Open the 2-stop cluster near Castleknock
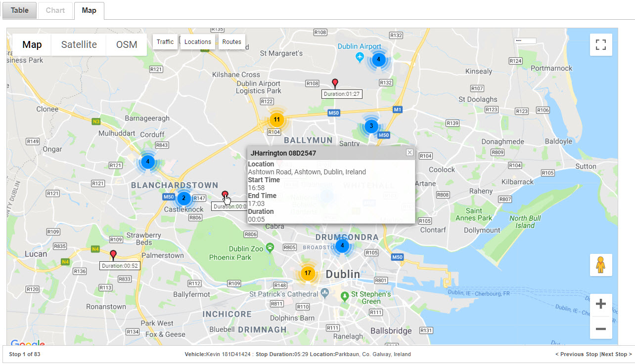This screenshot has height=364, width=635. (x=183, y=198)
